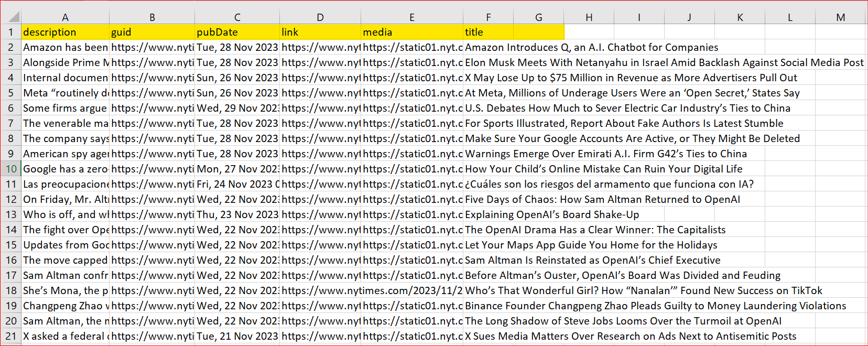
Task: Select title 'Who's That Wonderful Girl?'
Action: pos(644,290)
